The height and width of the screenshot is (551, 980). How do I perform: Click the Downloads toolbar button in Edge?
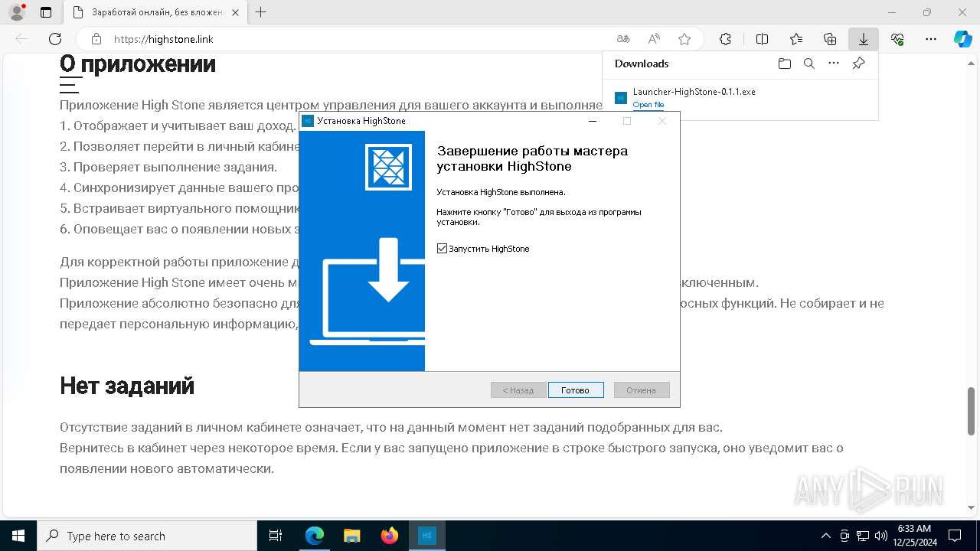pyautogui.click(x=863, y=39)
